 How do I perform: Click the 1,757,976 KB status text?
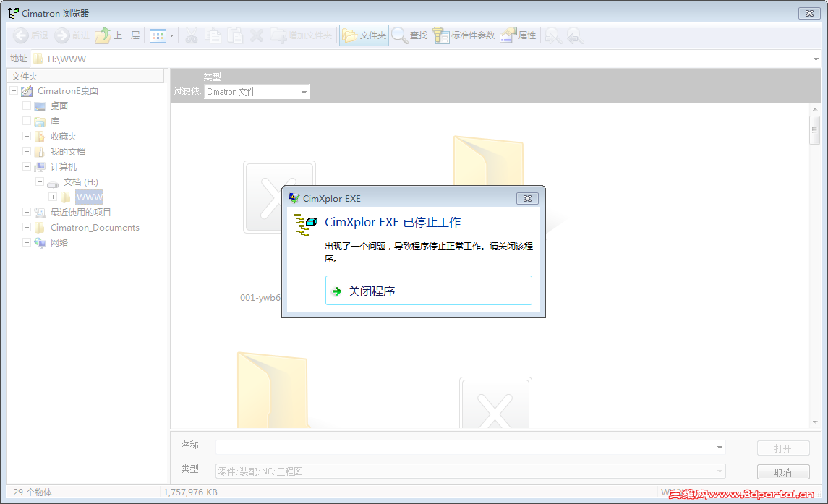(x=190, y=492)
